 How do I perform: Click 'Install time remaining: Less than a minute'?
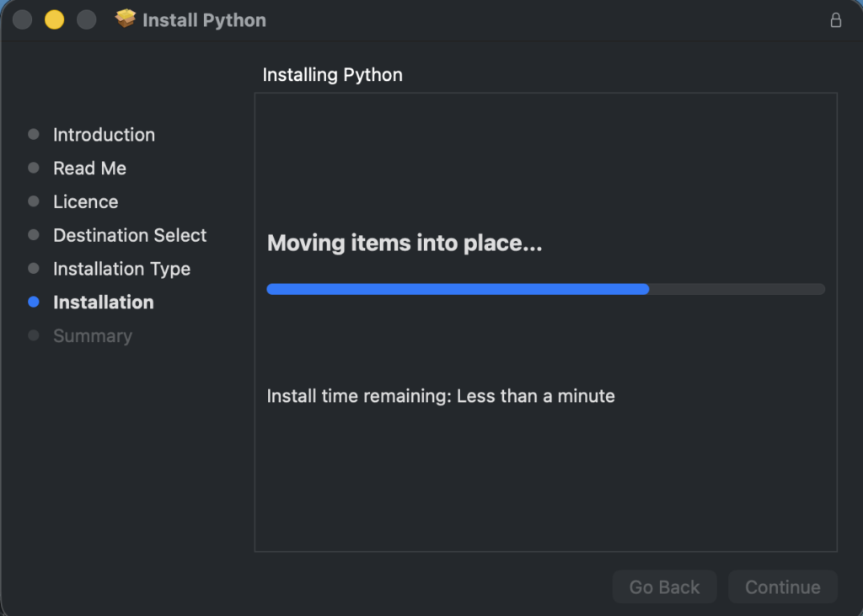(441, 396)
